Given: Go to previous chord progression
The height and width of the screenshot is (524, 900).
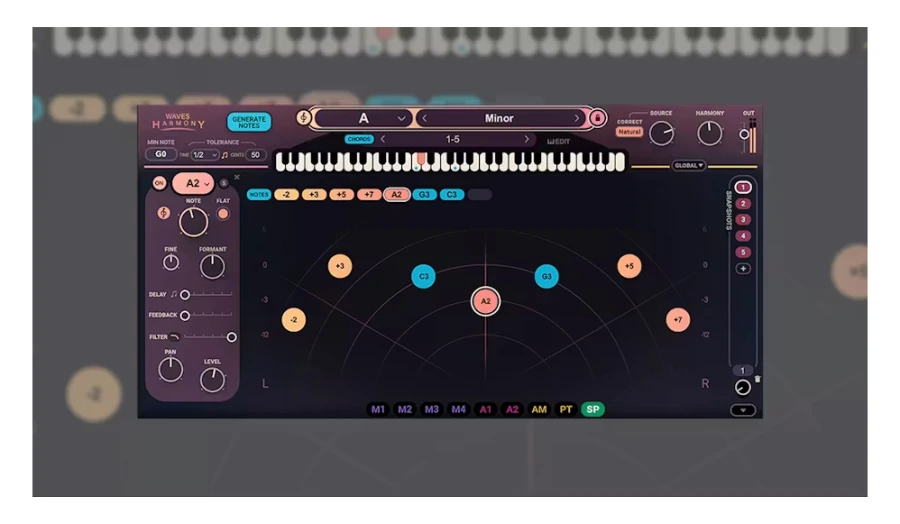Looking at the screenshot, I should [383, 139].
